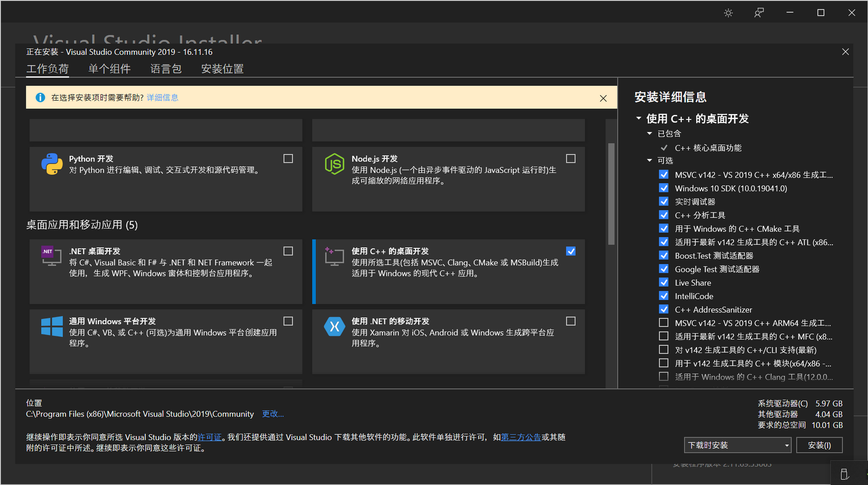Viewport: 868px width, 485px height.
Task: Open the 下载时安装 install mode dropdown
Action: tap(737, 445)
